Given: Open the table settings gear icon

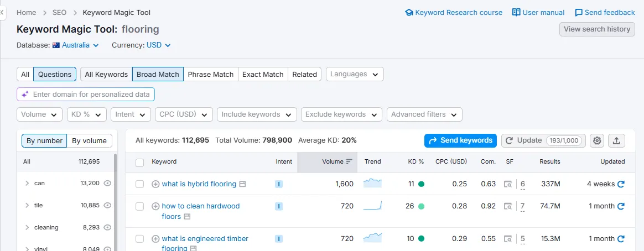Looking at the screenshot, I should click(597, 140).
